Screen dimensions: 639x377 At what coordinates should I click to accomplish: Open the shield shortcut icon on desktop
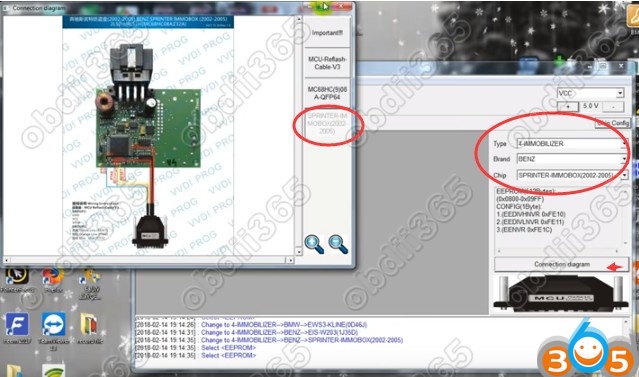(90, 283)
